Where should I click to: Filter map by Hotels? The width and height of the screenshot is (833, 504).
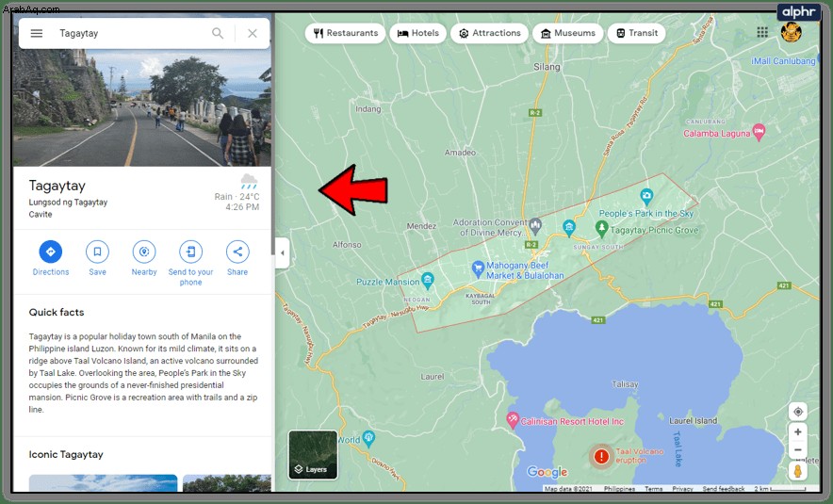tap(418, 33)
